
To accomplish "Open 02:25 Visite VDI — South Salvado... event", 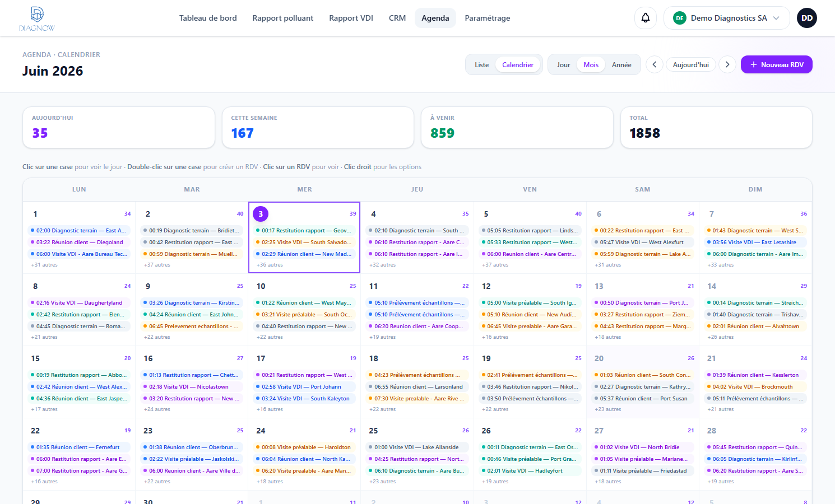I will tap(304, 242).
